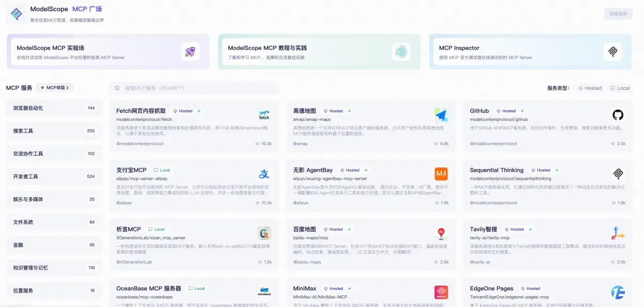Click the EdgeOne Pages logo
644x307 pixels.
click(x=618, y=292)
